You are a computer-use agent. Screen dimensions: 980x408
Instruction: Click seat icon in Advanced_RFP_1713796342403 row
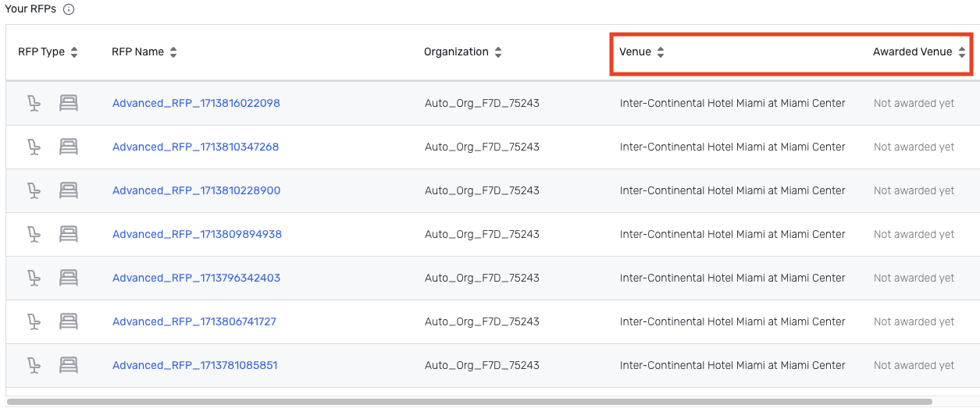click(x=34, y=278)
